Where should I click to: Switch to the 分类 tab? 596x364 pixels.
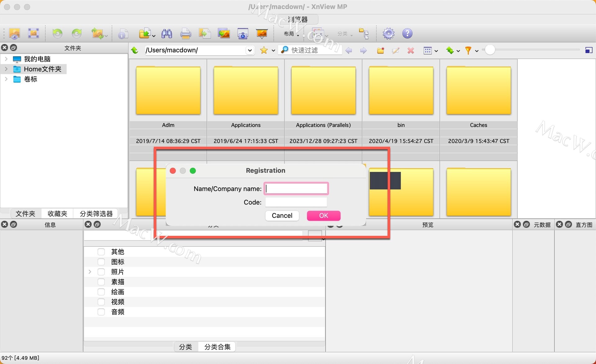coord(186,347)
